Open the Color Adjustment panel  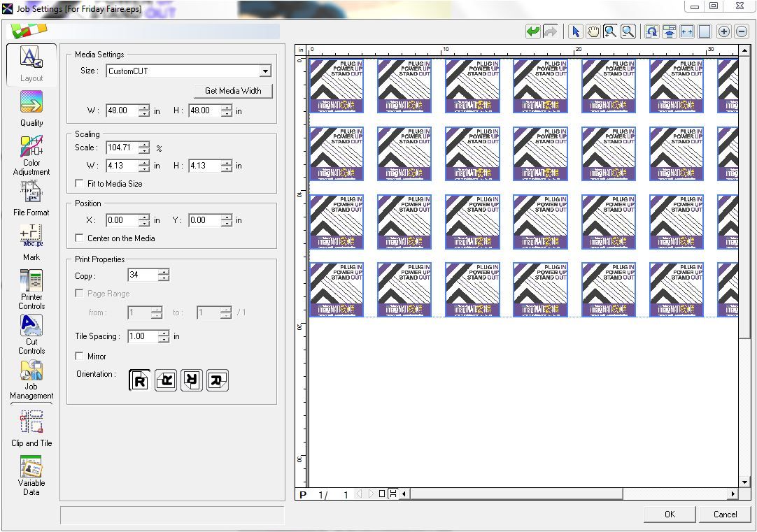tap(31, 154)
